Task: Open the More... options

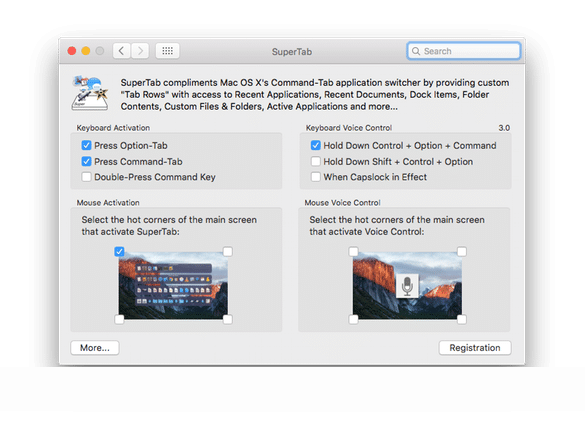Action: pos(95,348)
